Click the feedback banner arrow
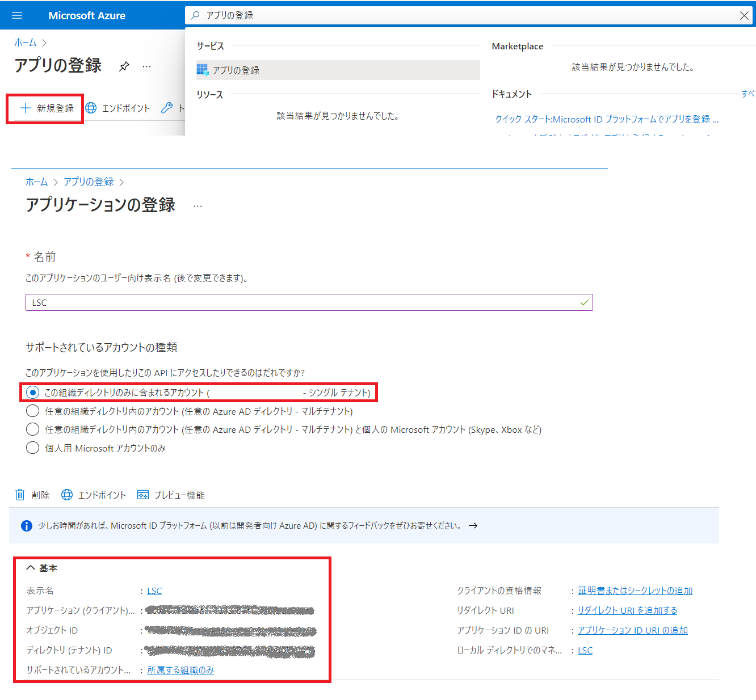 click(473, 526)
